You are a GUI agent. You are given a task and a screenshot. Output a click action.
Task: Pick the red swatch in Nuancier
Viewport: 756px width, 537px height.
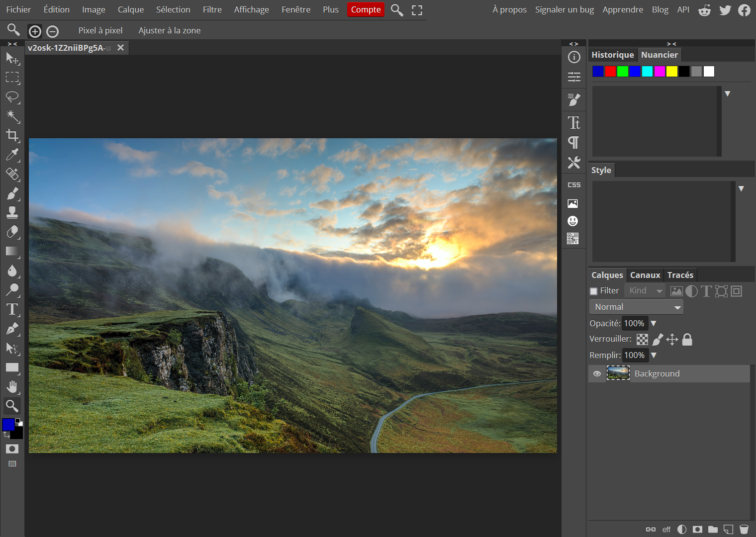(610, 71)
